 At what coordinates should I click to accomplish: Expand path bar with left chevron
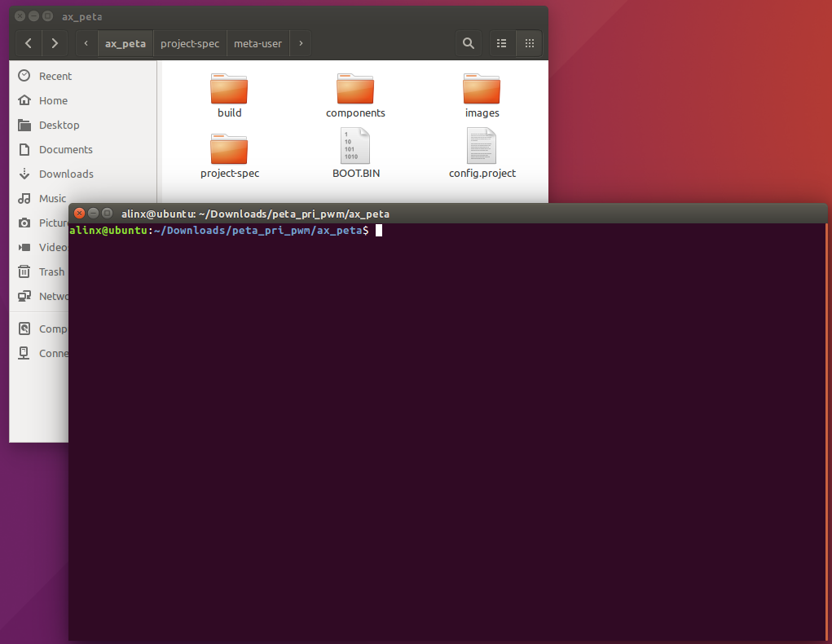(86, 43)
